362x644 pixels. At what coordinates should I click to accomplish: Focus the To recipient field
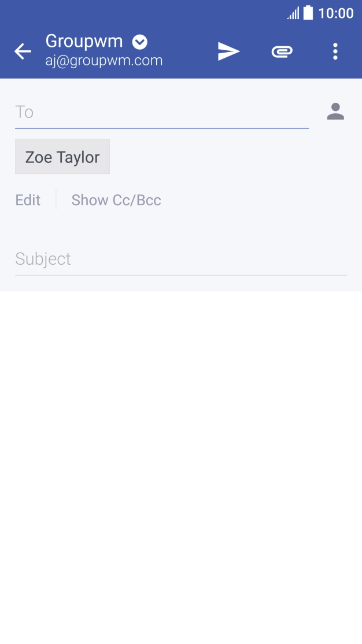tap(162, 112)
